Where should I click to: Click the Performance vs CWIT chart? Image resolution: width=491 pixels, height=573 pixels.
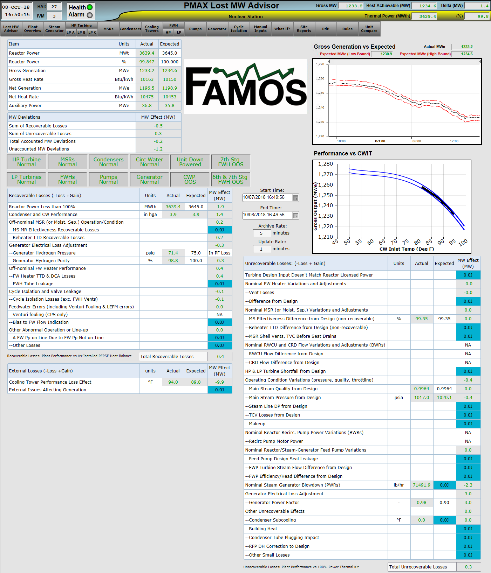pyautogui.click(x=392, y=206)
